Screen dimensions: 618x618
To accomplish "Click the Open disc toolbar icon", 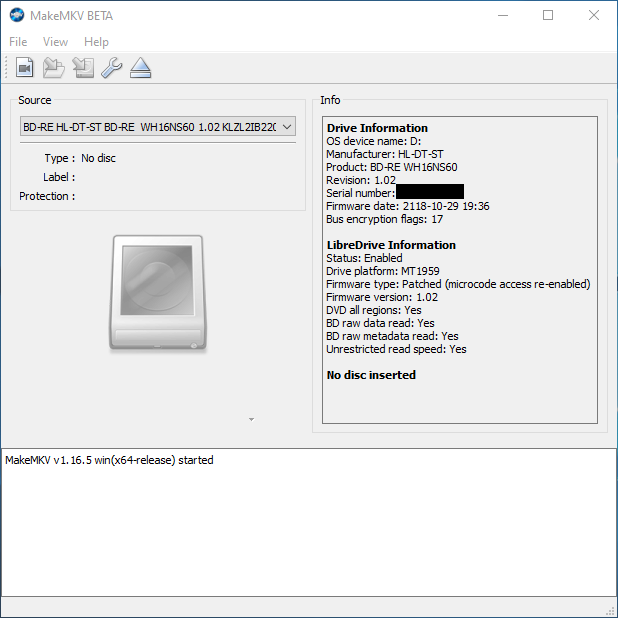I will (x=54, y=68).
